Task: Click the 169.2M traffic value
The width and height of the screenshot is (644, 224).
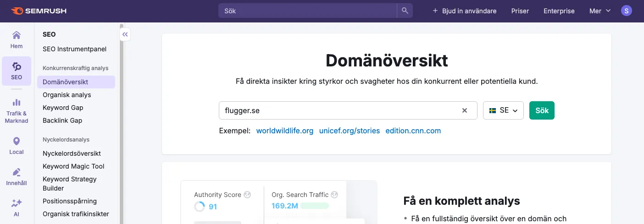Action: pyautogui.click(x=285, y=206)
